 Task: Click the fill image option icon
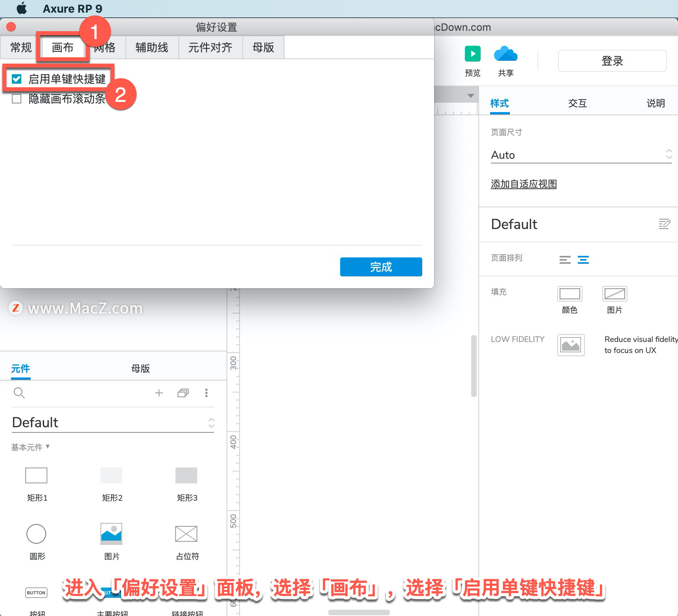614,294
